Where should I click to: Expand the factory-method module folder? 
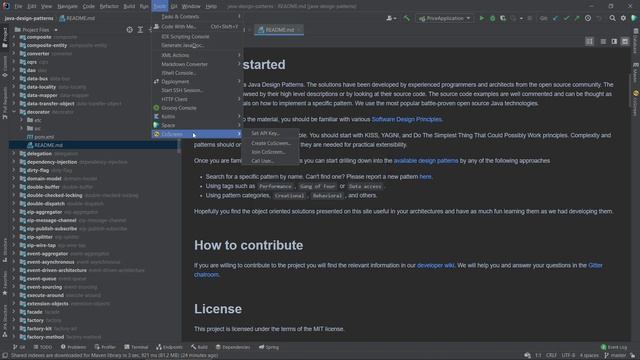pos(14,337)
